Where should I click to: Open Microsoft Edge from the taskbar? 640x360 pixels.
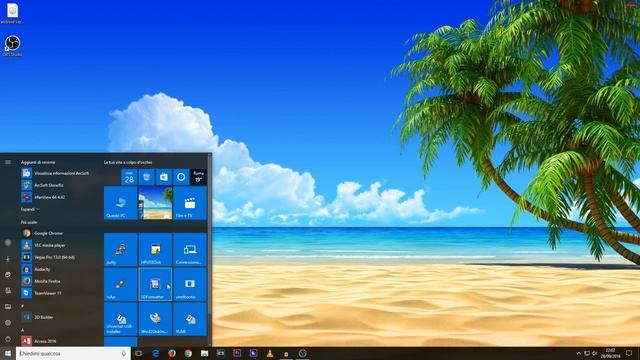[x=156, y=353]
